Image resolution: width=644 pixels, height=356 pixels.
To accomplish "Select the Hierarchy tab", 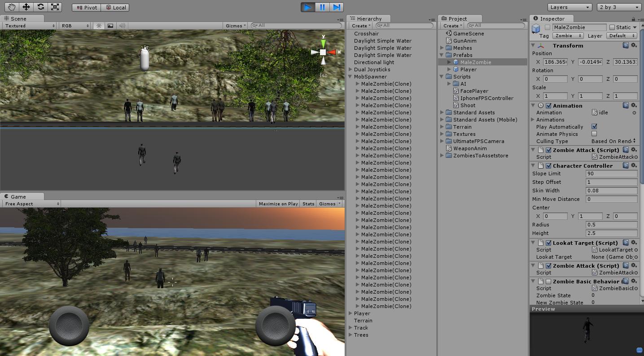I will pyautogui.click(x=368, y=18).
